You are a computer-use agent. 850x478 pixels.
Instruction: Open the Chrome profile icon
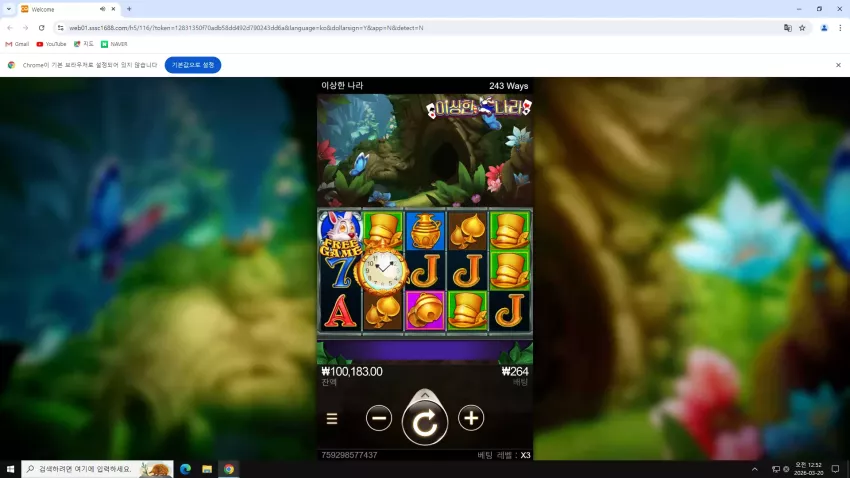click(824, 28)
